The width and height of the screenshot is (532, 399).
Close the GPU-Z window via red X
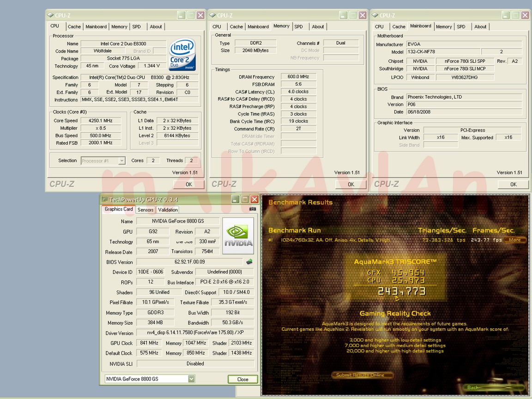tap(254, 199)
